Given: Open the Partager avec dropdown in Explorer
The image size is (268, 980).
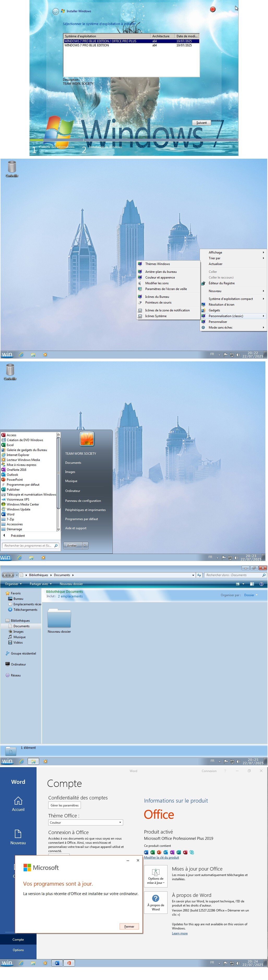Looking at the screenshot, I should tap(41, 584).
